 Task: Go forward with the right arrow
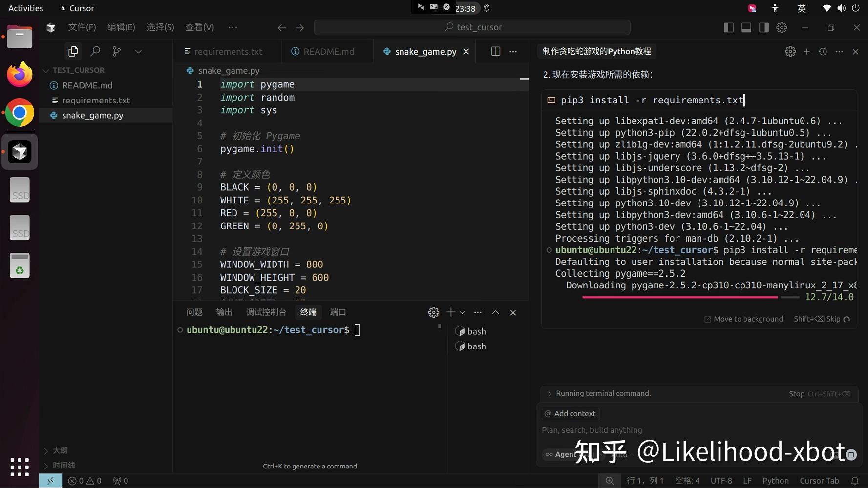coord(299,28)
